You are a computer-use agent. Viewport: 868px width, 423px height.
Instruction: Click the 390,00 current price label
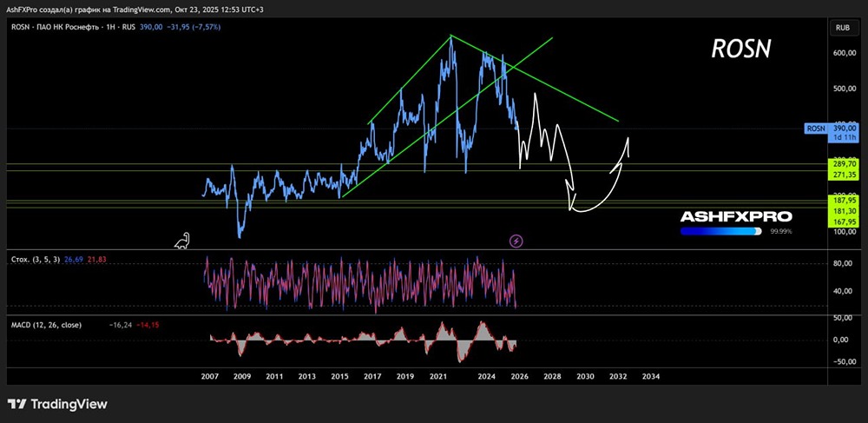844,128
